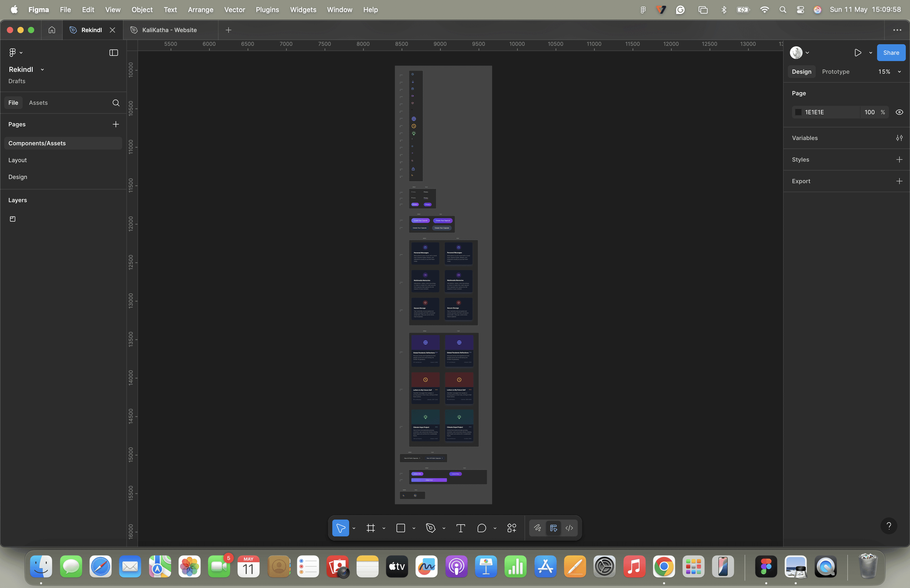910x588 pixels.
Task: Open the Actions components tool
Action: [512, 528]
